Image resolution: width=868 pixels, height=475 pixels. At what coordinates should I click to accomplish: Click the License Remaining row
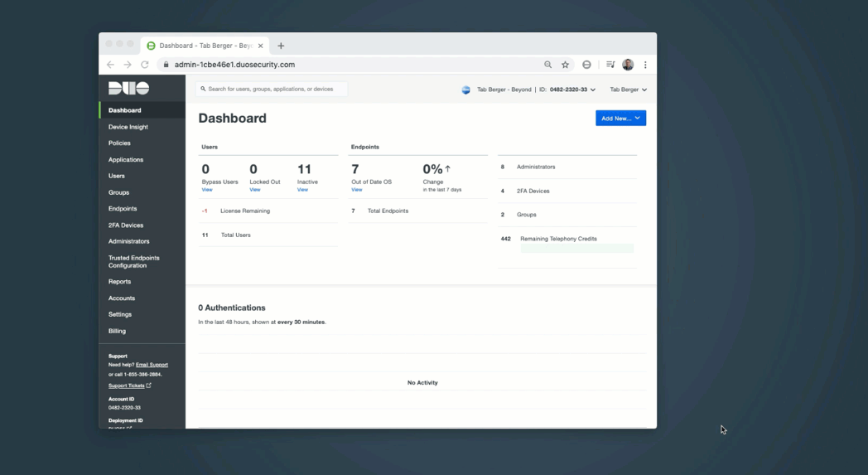click(x=268, y=211)
